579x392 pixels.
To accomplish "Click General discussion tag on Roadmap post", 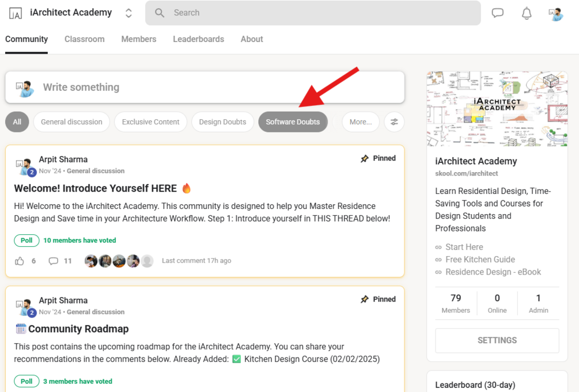I will 96,312.
